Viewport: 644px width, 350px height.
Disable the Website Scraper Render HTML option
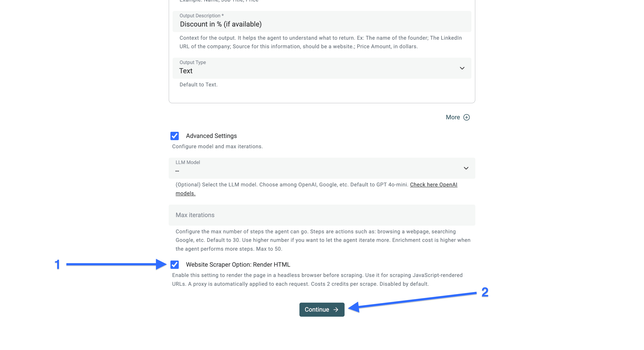click(175, 265)
